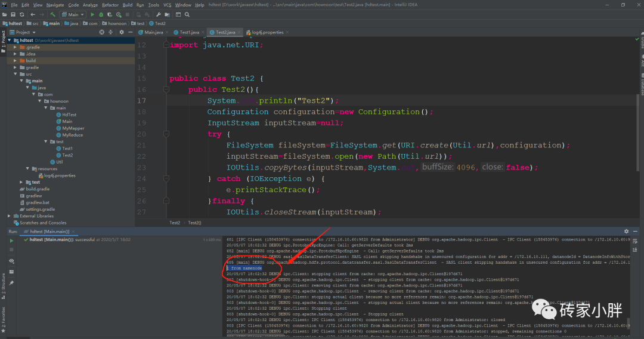The image size is (644, 339).
Task: Click locate target icon in Project panel
Action: pyautogui.click(x=102, y=32)
